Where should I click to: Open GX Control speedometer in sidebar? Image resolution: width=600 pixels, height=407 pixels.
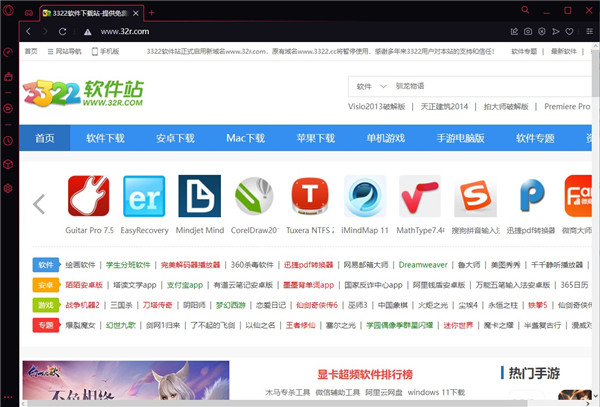[x=8, y=52]
